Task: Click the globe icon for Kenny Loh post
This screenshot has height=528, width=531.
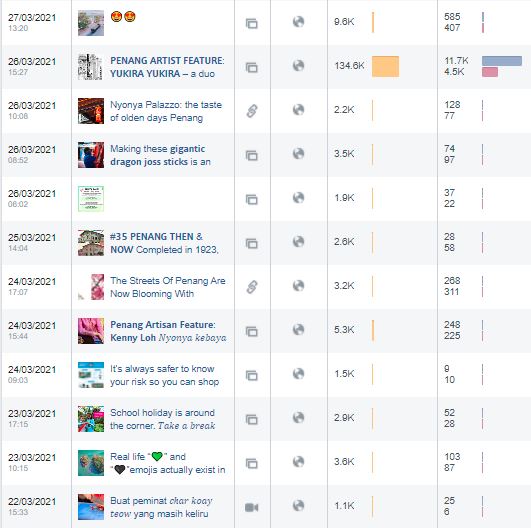Action: click(x=298, y=330)
